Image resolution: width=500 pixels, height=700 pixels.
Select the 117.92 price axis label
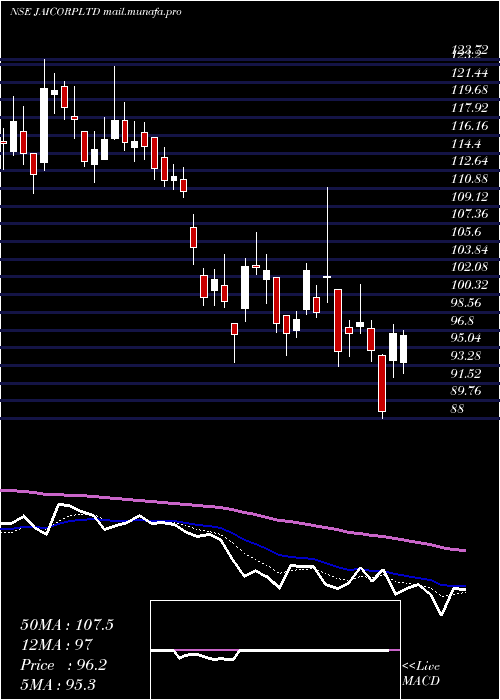pos(470,108)
